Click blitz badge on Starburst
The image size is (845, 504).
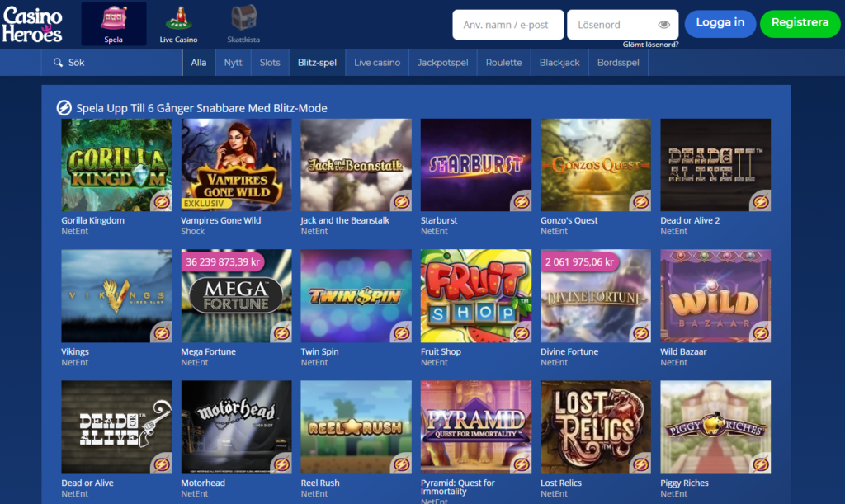click(521, 201)
